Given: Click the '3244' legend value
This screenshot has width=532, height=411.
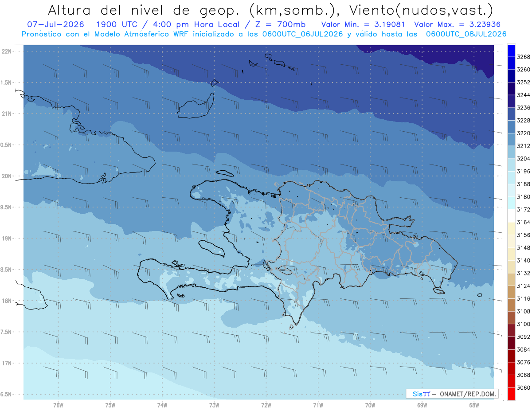Looking at the screenshot, I should click(x=524, y=95).
